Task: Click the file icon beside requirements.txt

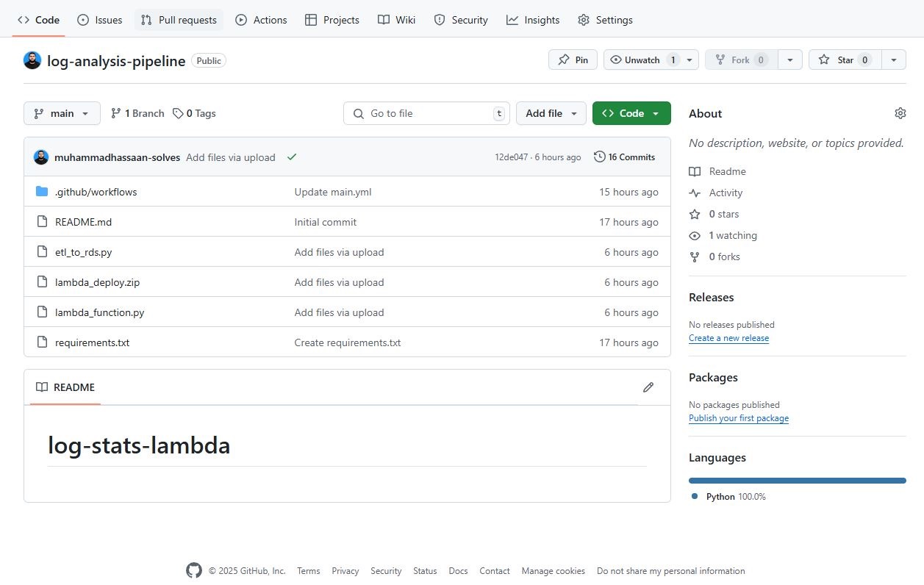Action: [x=42, y=342]
